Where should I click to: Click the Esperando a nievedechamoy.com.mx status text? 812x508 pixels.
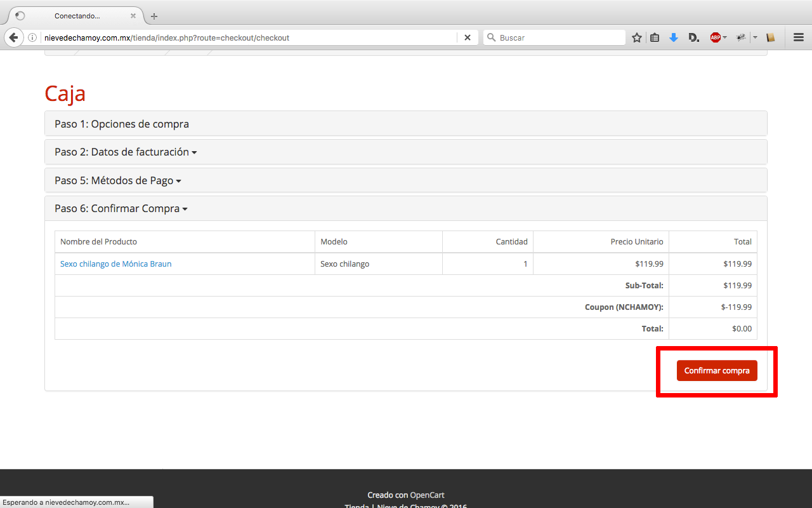(66, 502)
